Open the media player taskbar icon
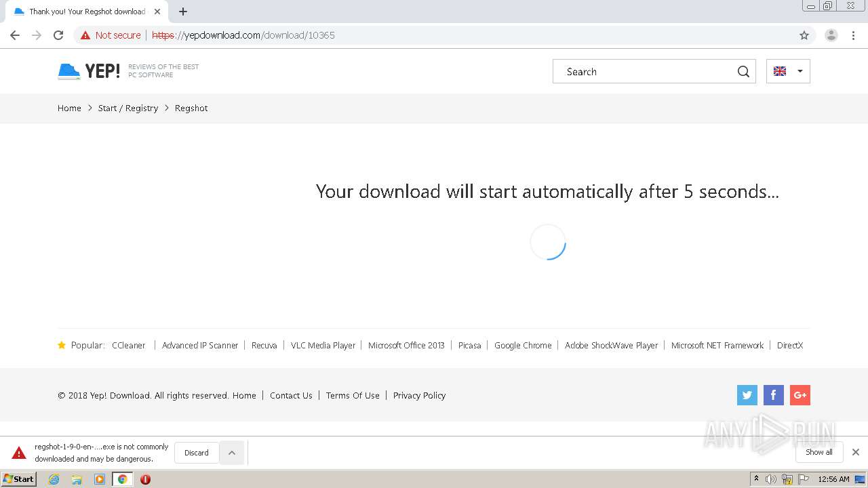The width and height of the screenshot is (868, 488). pyautogui.click(x=100, y=479)
